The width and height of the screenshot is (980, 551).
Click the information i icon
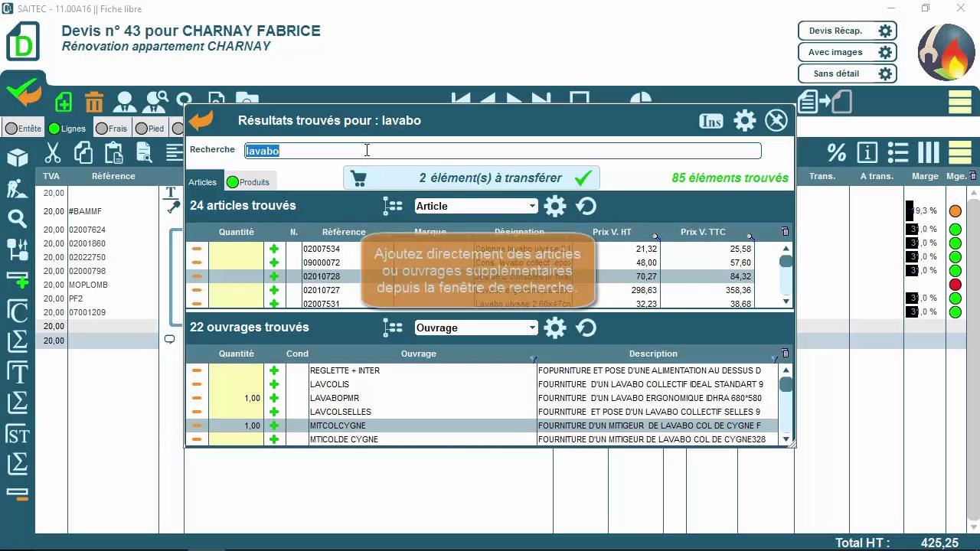[867, 152]
